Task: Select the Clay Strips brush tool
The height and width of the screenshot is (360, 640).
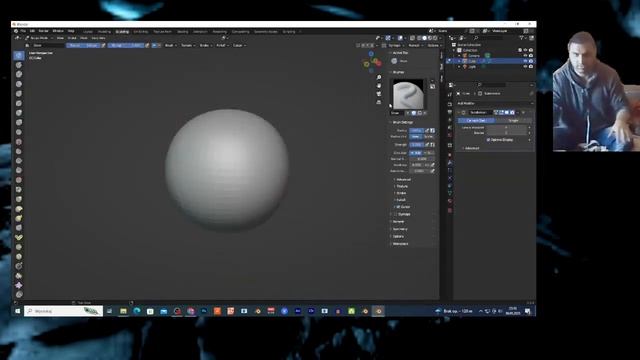Action: point(19,84)
